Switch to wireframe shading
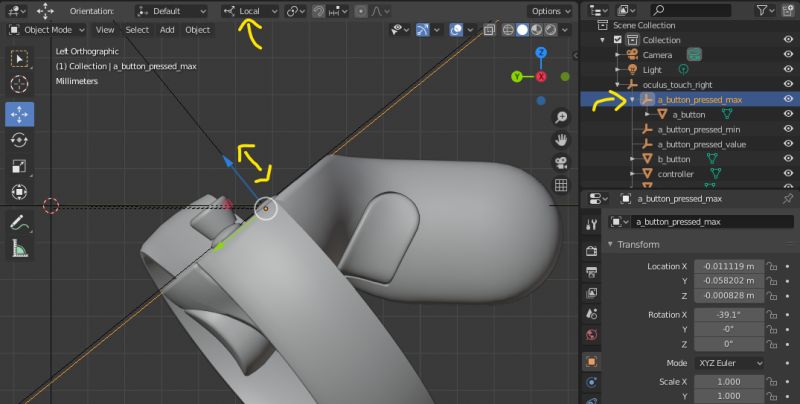 tap(508, 30)
